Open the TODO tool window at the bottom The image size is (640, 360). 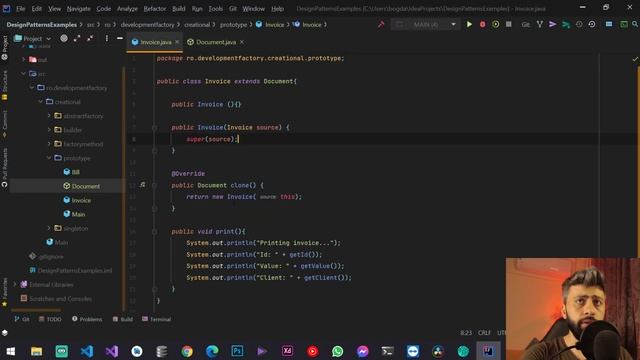coord(50,319)
